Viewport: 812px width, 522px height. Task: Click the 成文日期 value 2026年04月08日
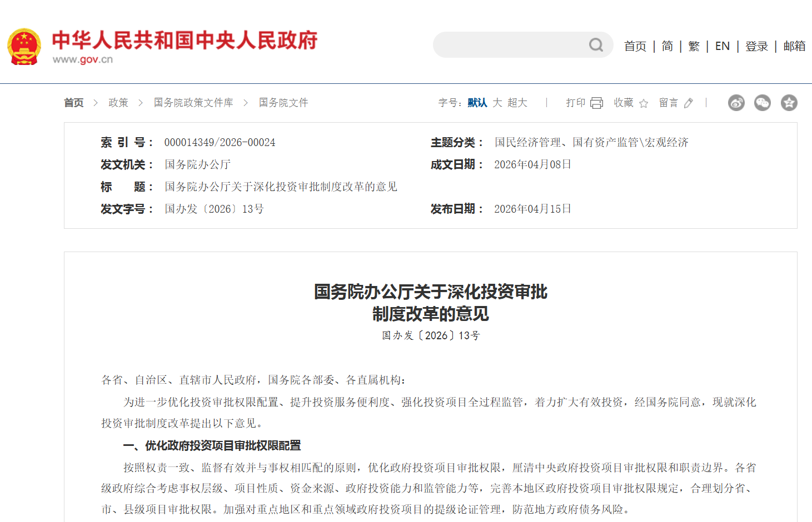tap(532, 165)
